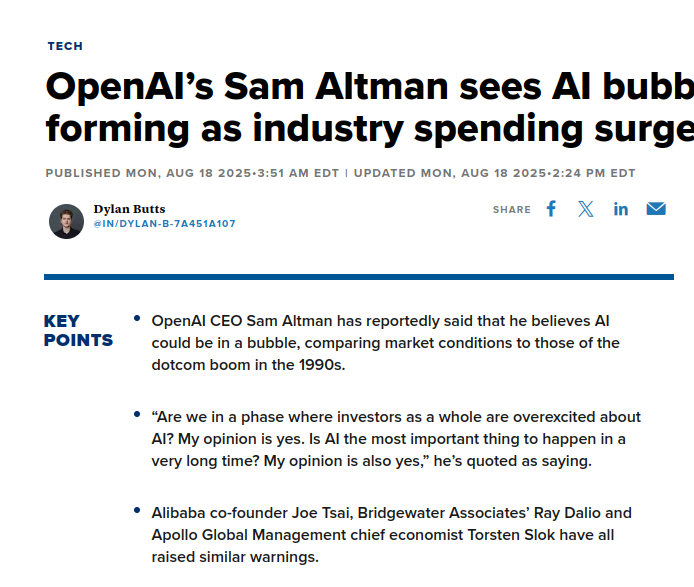
Task: Click Dylan Butts author name
Action: pyautogui.click(x=129, y=209)
